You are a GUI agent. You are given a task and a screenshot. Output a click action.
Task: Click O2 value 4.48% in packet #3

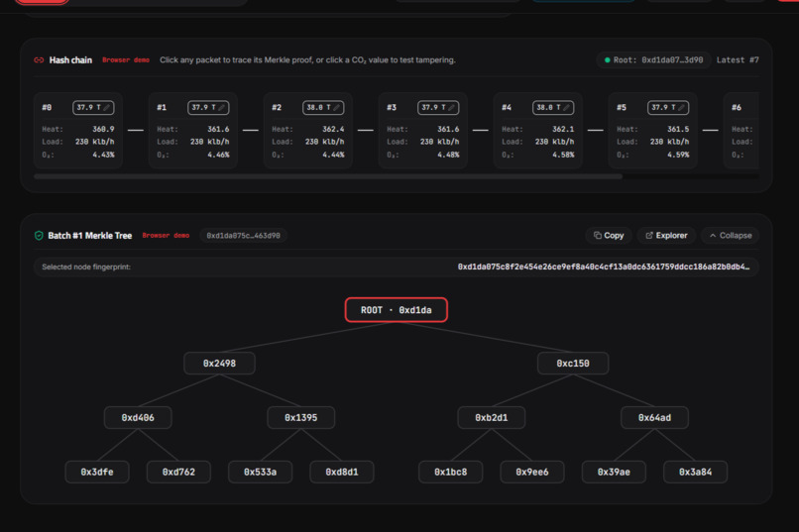coord(448,155)
